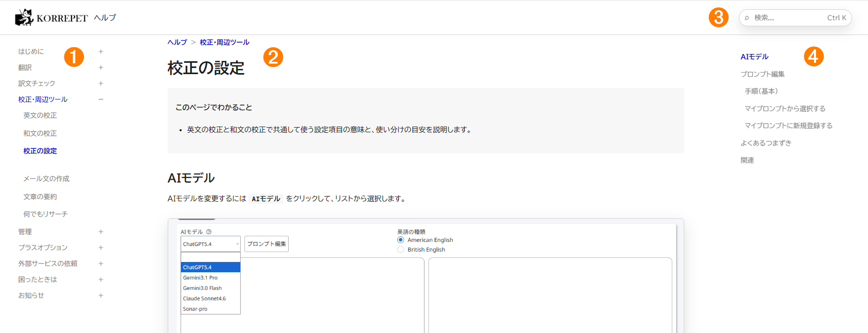
Task: Click 翻訳 in the sidebar
Action: coord(25,67)
